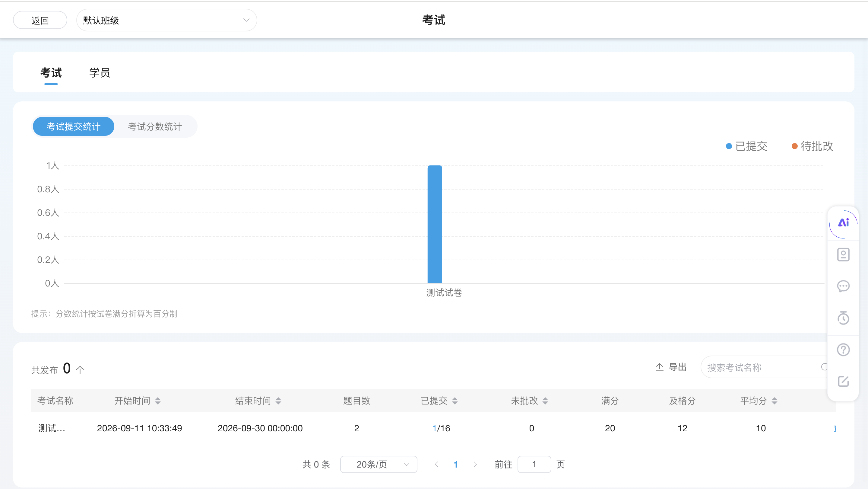Select page number 1
868x489 pixels.
456,464
